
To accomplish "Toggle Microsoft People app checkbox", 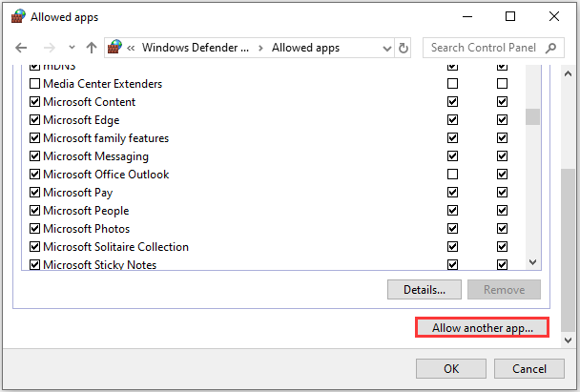I will click(34, 211).
